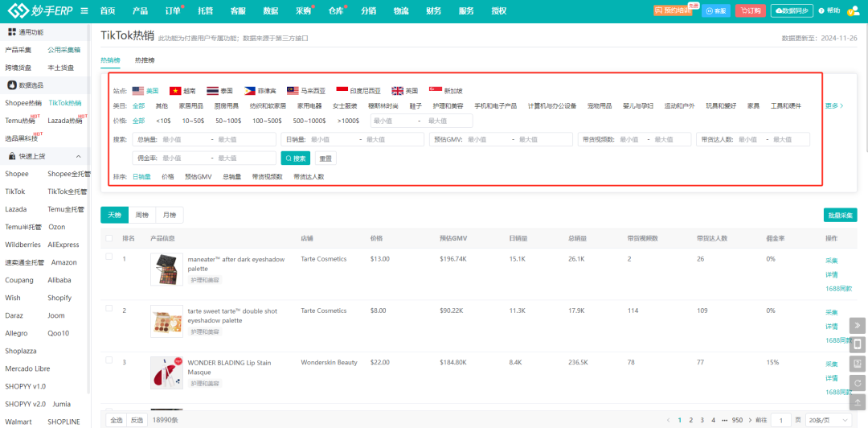Check the select-all header checkbox
The width and height of the screenshot is (868, 428).
[109, 238]
